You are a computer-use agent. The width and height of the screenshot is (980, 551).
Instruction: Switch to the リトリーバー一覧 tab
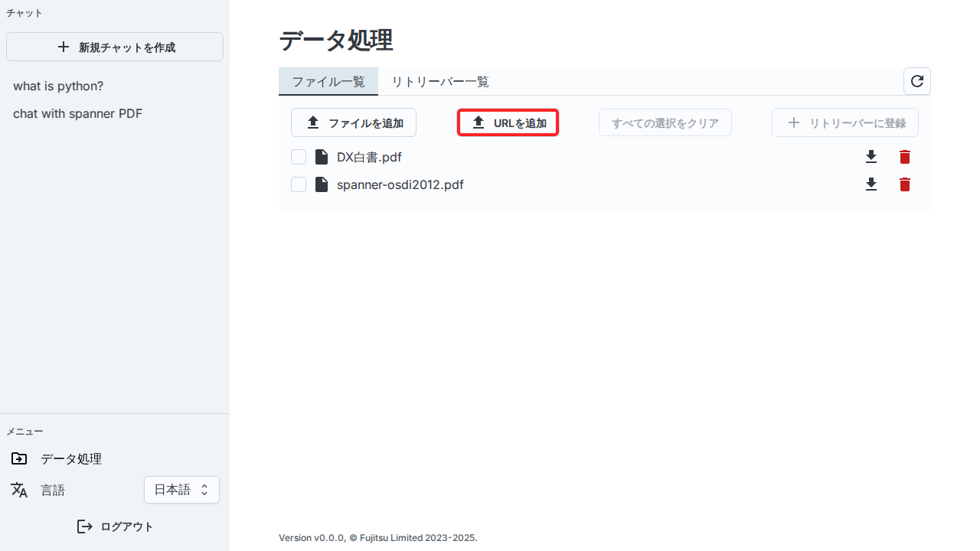point(440,81)
